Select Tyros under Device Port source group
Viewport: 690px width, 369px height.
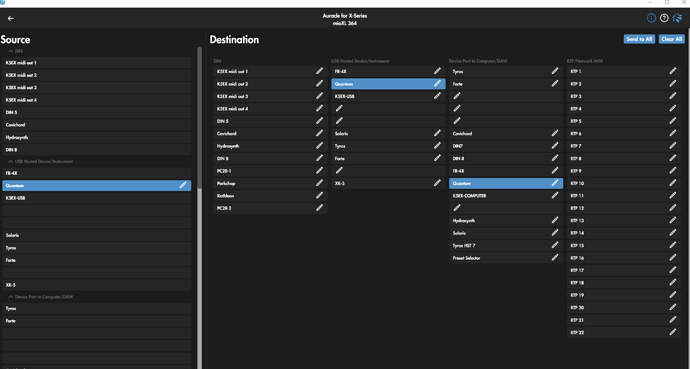[x=97, y=308]
